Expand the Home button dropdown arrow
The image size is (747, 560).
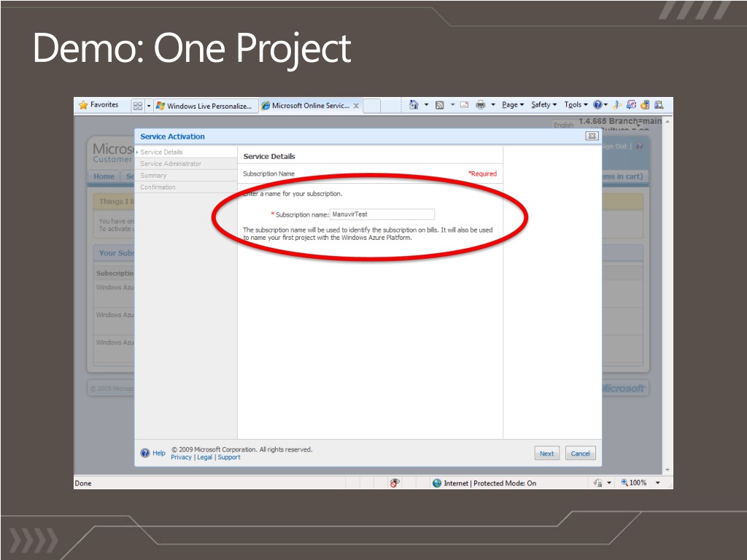[x=426, y=105]
